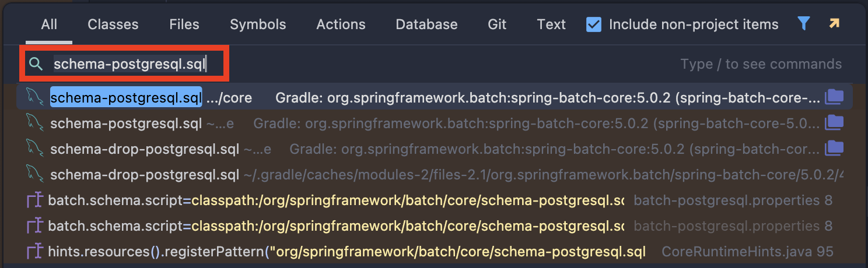The height and width of the screenshot is (268, 868).
Task: Open the Database search tab
Action: (x=426, y=24)
